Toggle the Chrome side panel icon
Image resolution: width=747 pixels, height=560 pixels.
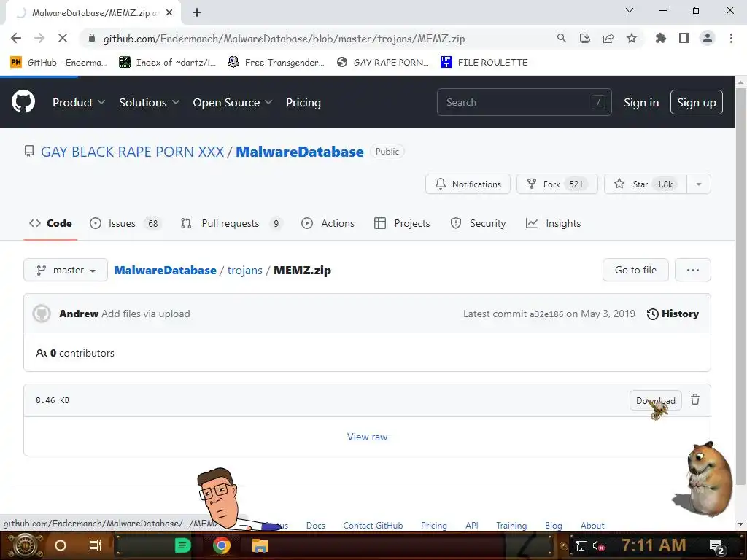click(684, 38)
